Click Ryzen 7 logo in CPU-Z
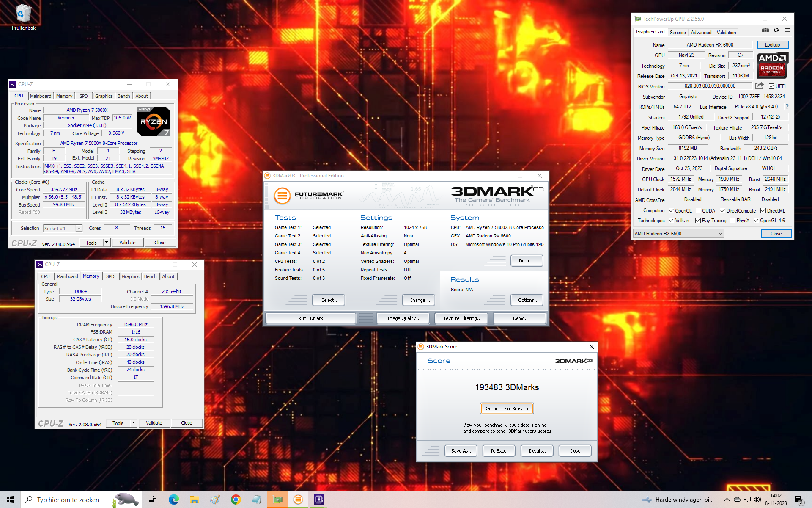Screen dimensions: 812x508 coord(154,121)
